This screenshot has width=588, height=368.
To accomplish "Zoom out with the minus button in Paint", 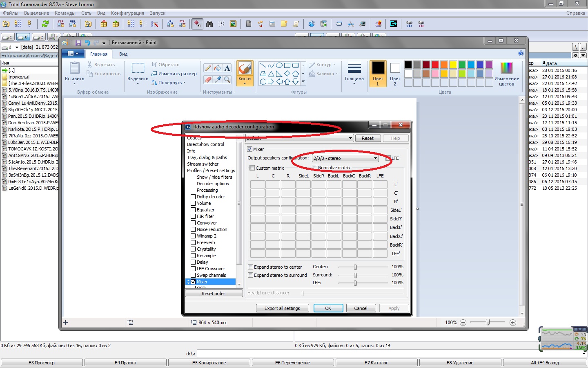I will tap(463, 323).
